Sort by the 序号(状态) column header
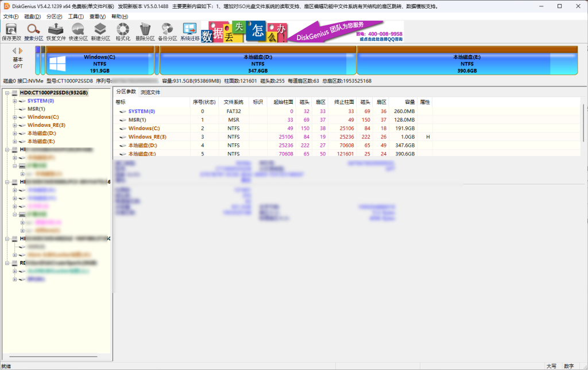 tap(204, 102)
